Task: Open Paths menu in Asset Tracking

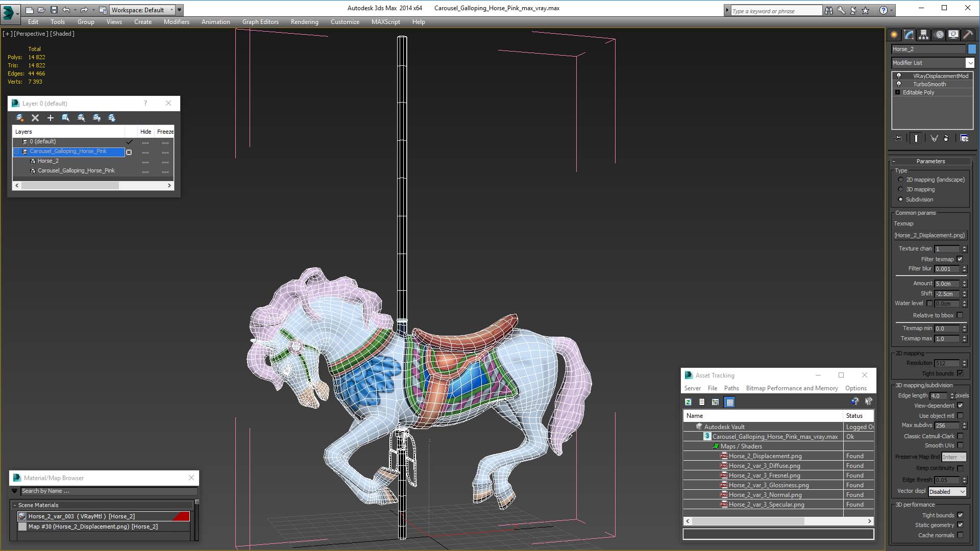Action: [x=731, y=388]
